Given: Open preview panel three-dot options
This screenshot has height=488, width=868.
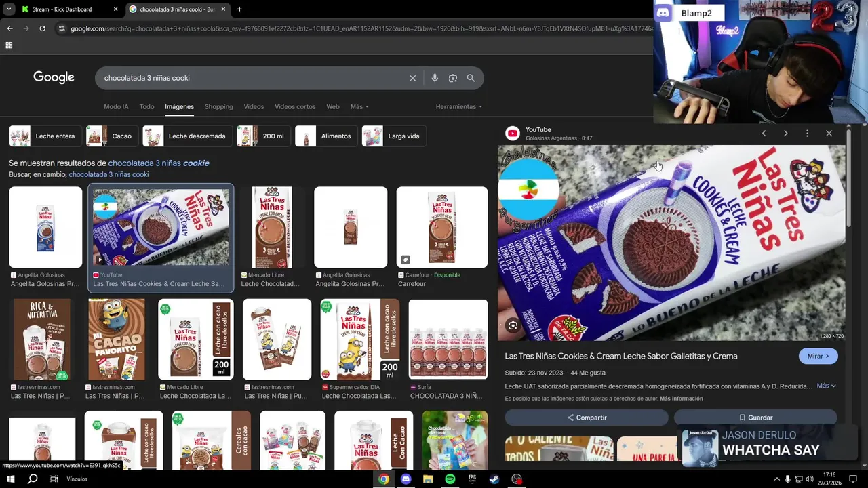Looking at the screenshot, I should pos(807,134).
